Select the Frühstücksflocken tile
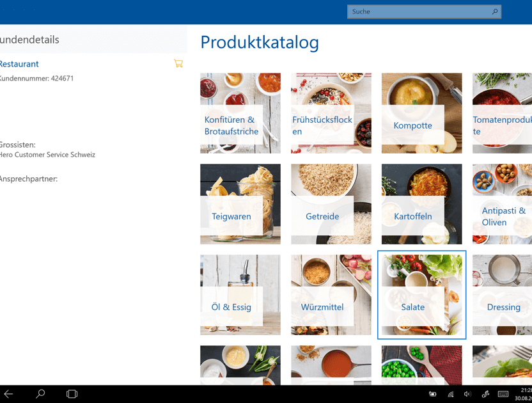 (331, 113)
